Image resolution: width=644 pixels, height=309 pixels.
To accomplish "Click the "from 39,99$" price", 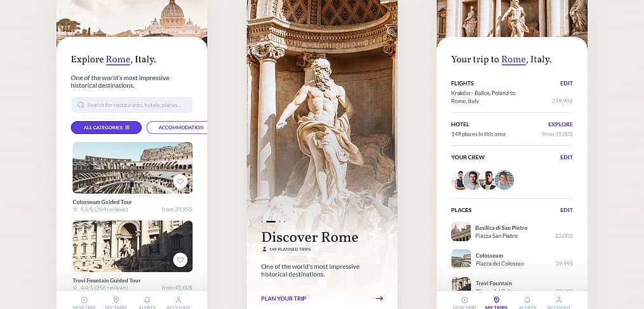I will click(x=177, y=209).
